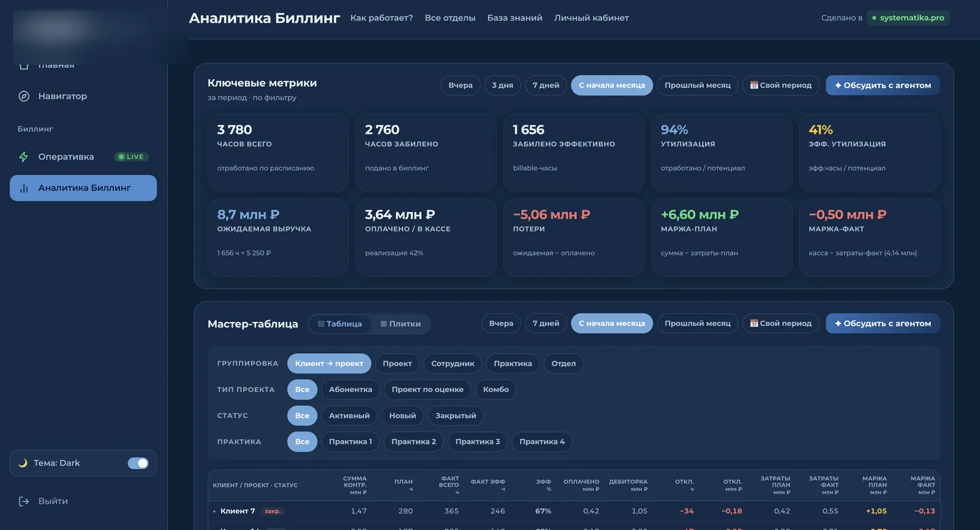The width and height of the screenshot is (980, 530).
Task: Click the Оперативка lightning bolt icon
Action: pyautogui.click(x=24, y=157)
